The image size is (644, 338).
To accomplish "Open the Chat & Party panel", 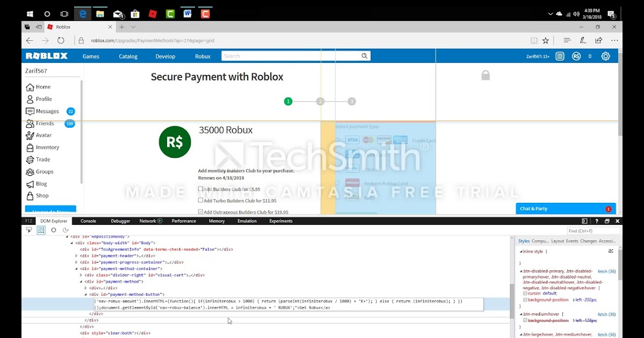I will point(566,209).
